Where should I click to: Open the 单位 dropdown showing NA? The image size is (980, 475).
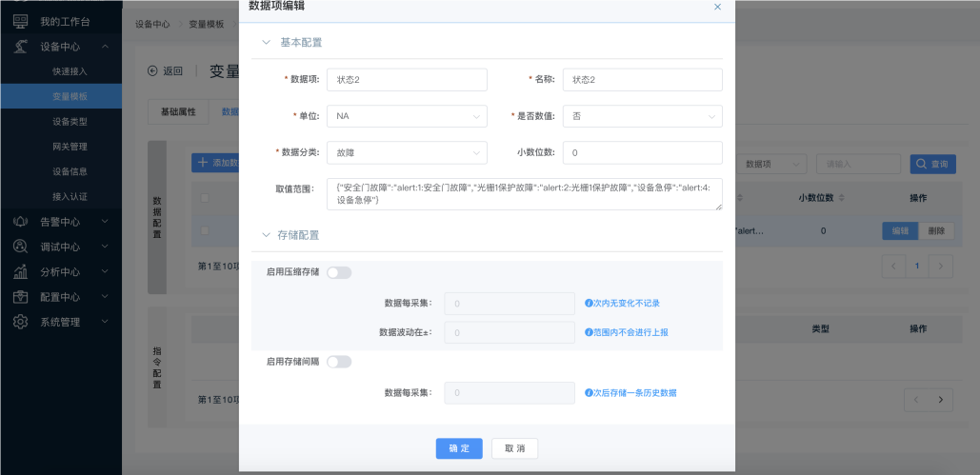pos(406,116)
